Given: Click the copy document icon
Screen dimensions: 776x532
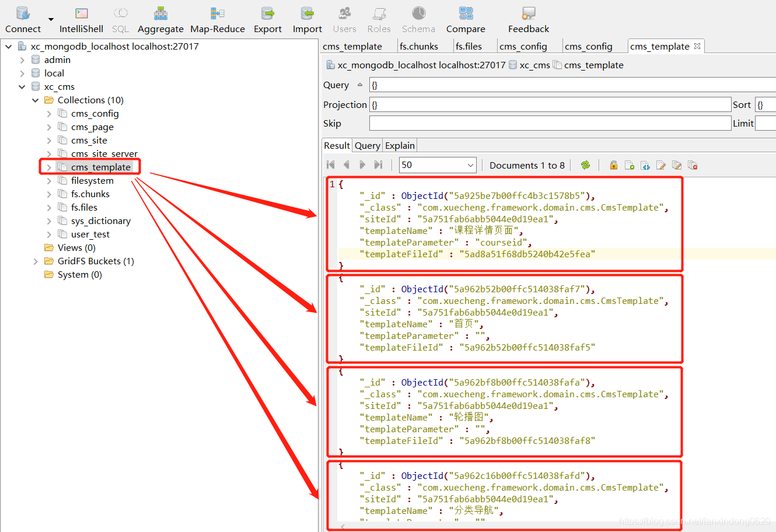Looking at the screenshot, I should click(x=676, y=165).
